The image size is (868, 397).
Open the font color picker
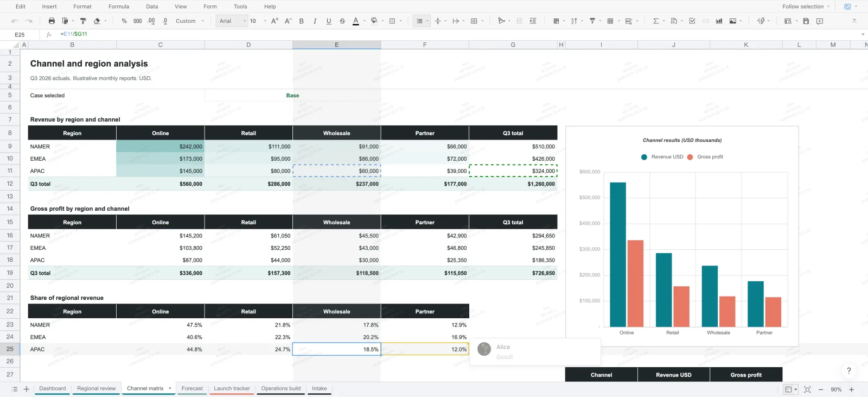pyautogui.click(x=356, y=21)
